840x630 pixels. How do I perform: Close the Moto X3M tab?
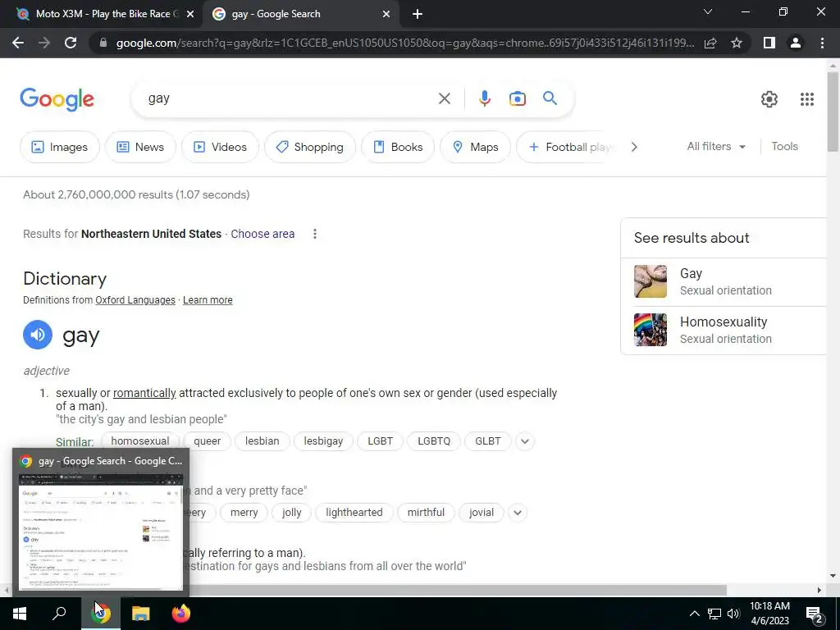coord(189,14)
